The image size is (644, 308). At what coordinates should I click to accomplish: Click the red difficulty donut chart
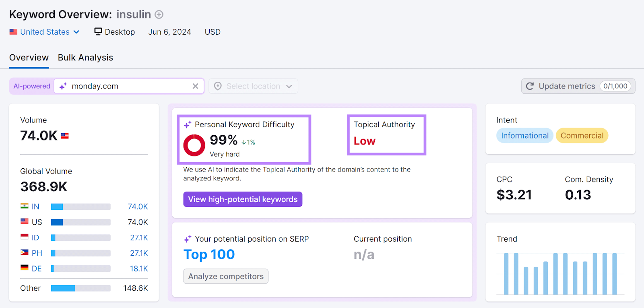(x=194, y=145)
